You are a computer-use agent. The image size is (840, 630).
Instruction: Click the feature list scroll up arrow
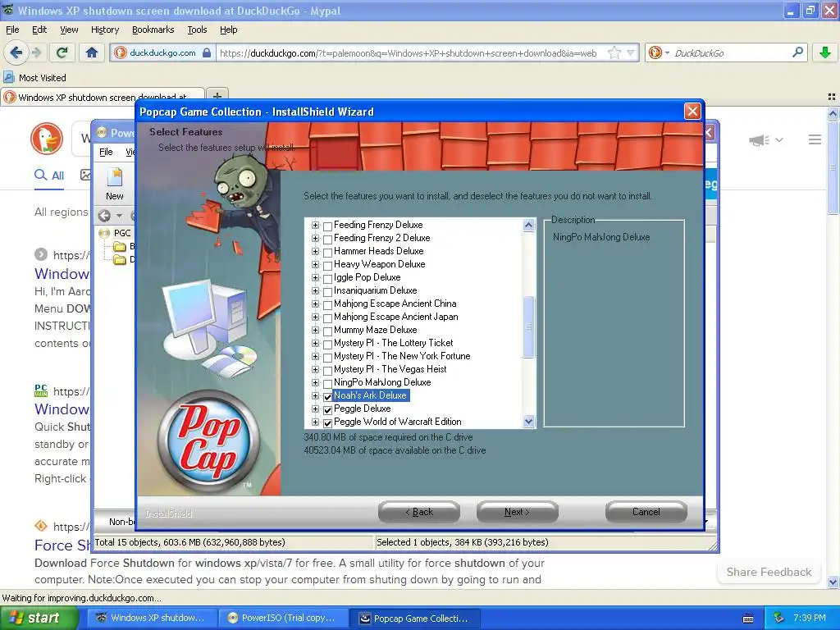(x=528, y=225)
